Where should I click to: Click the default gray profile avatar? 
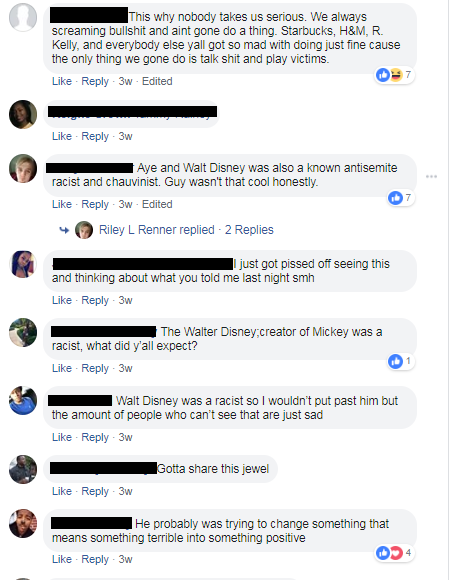click(23, 17)
